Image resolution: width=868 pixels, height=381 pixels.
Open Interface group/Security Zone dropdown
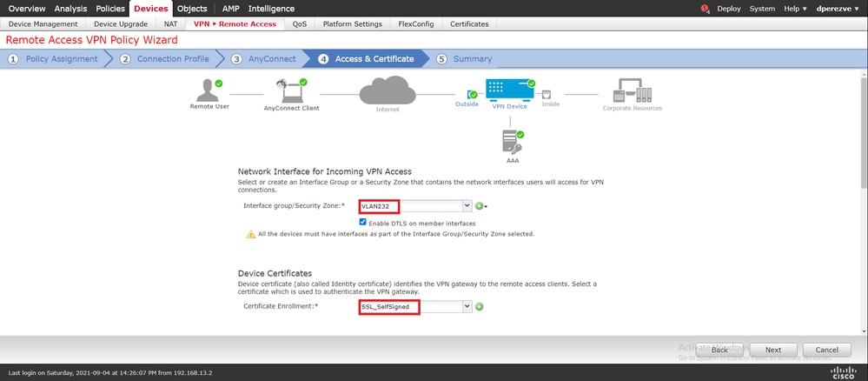467,206
